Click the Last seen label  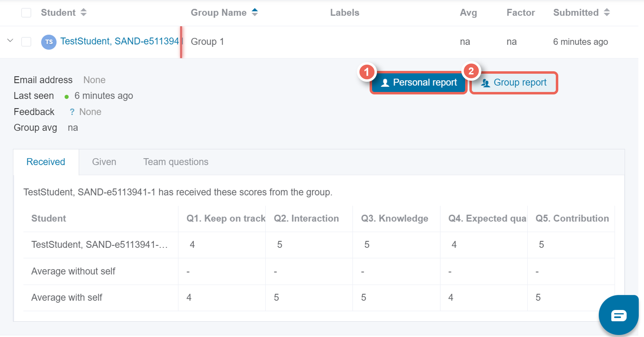pos(34,96)
